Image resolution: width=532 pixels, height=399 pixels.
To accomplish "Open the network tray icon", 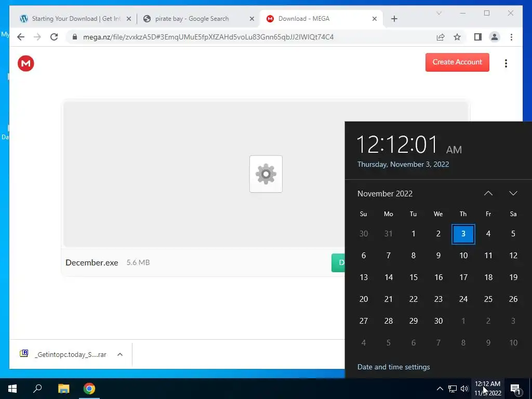I will [453, 389].
